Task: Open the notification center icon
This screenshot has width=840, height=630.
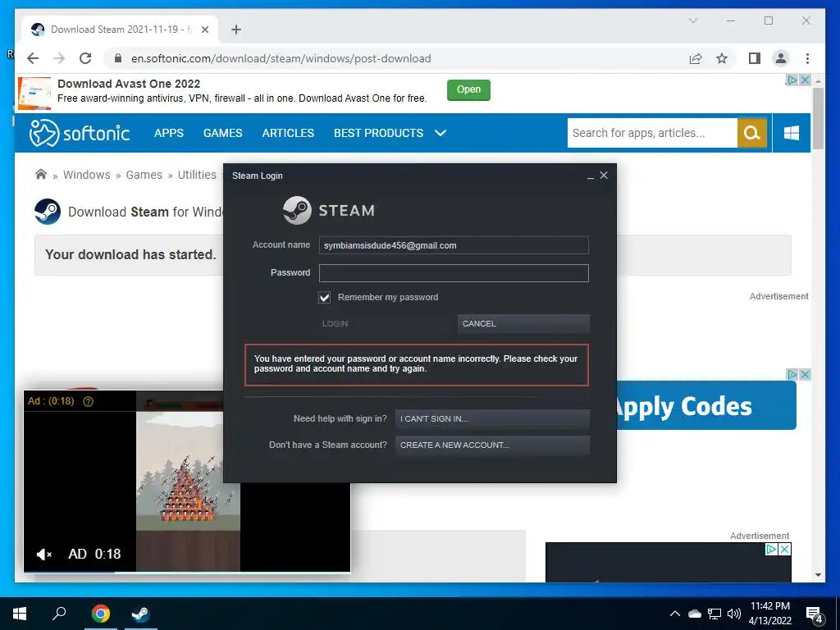Action: 814,614
